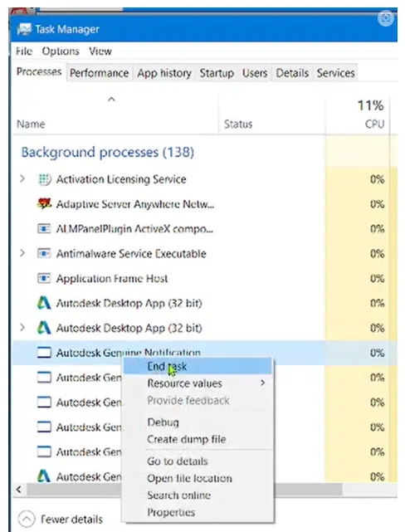The width and height of the screenshot is (405, 532).
Task: Sort by the CPU column header
Action: click(x=374, y=124)
